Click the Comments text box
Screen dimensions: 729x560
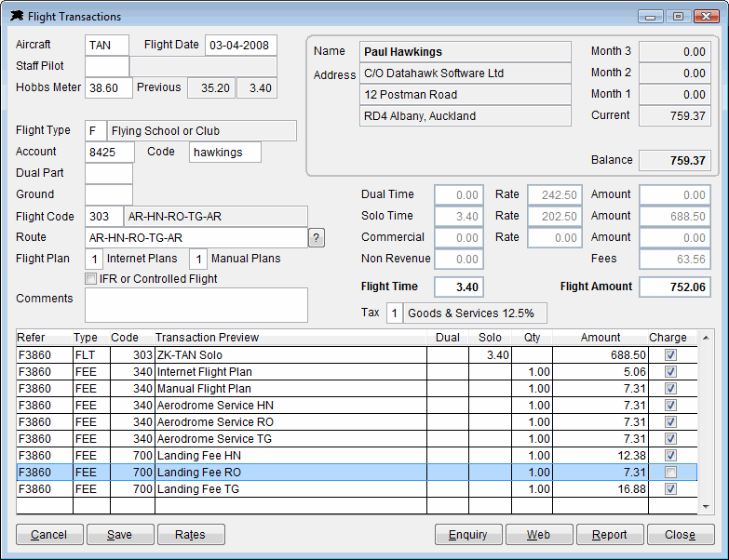click(x=196, y=305)
